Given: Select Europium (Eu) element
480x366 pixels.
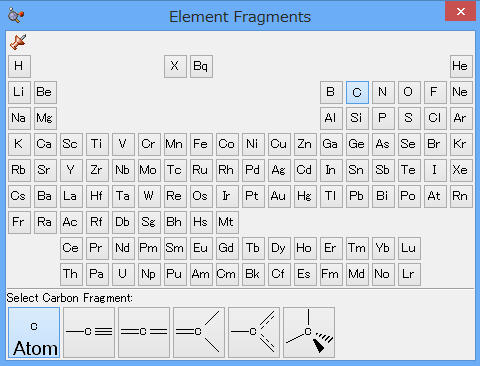Looking at the screenshot, I should pyautogui.click(x=201, y=248).
